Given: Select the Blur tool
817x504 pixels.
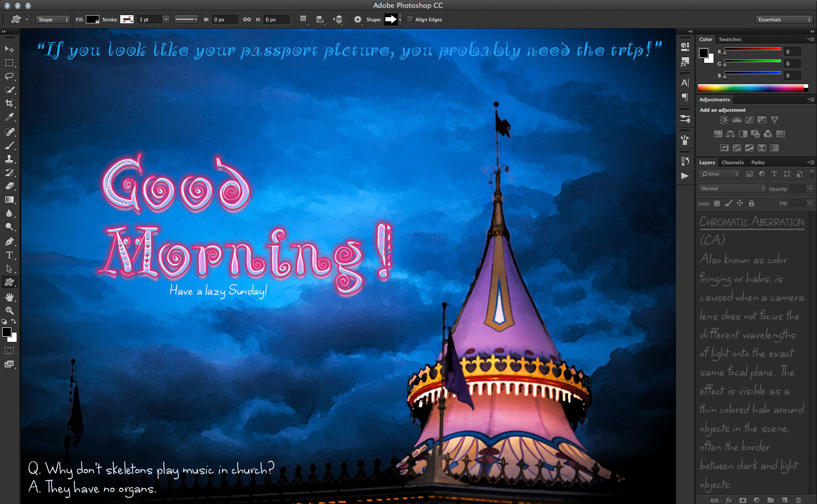Looking at the screenshot, I should 9,213.
